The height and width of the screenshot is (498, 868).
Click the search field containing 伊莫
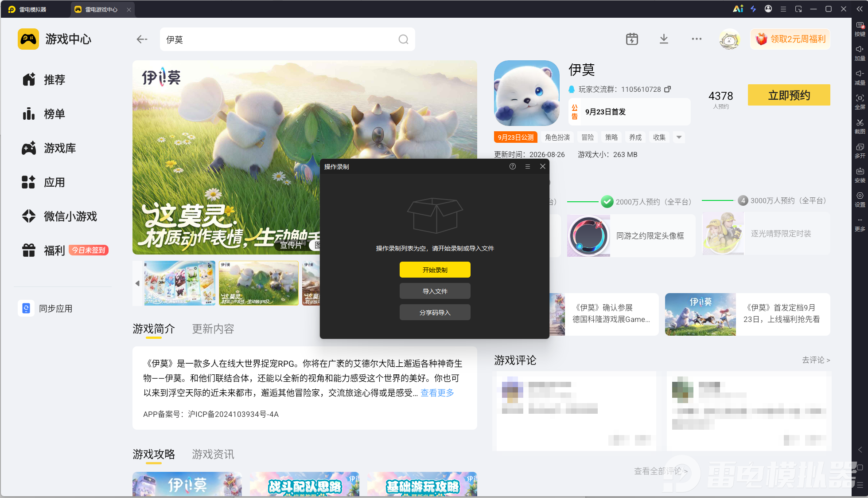pos(288,39)
